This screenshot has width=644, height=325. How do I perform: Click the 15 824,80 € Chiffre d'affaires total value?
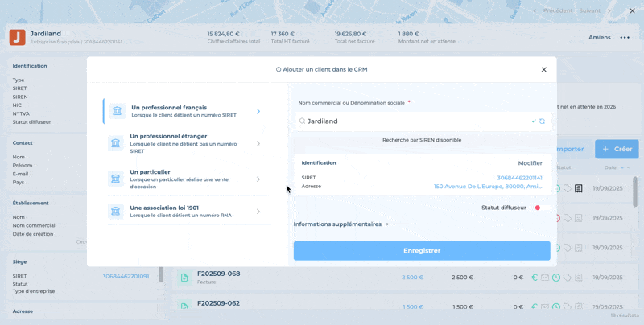click(224, 34)
